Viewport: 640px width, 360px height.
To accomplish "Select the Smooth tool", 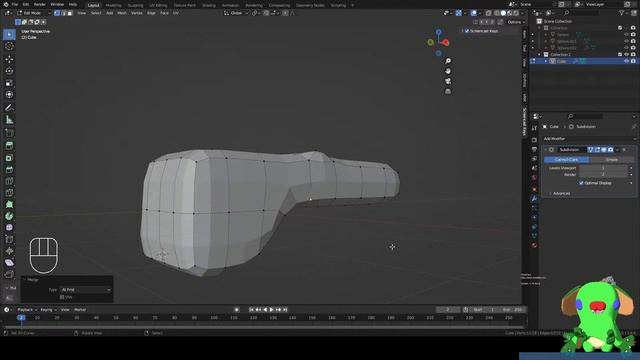I will tap(9, 227).
